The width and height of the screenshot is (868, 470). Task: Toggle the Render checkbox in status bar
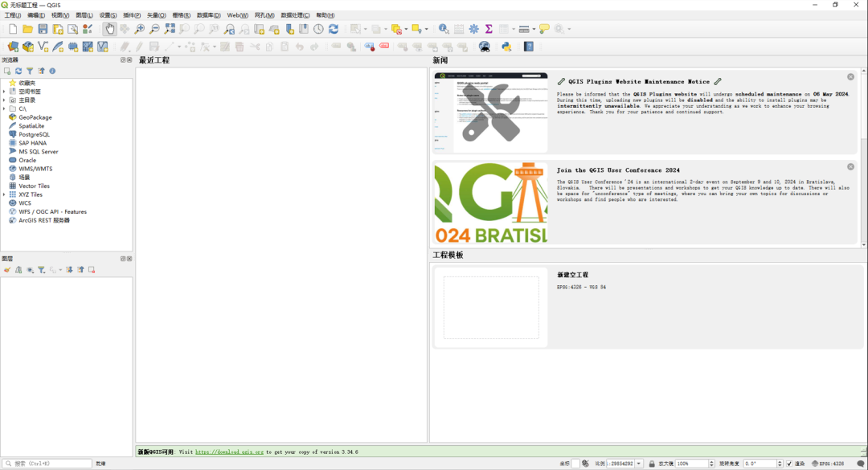tap(789, 464)
